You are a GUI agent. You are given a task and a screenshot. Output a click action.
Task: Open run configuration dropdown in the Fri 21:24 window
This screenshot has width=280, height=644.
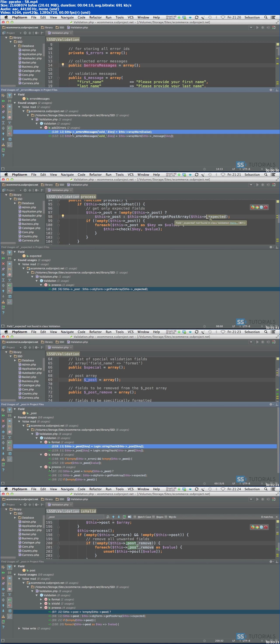coord(251,499)
